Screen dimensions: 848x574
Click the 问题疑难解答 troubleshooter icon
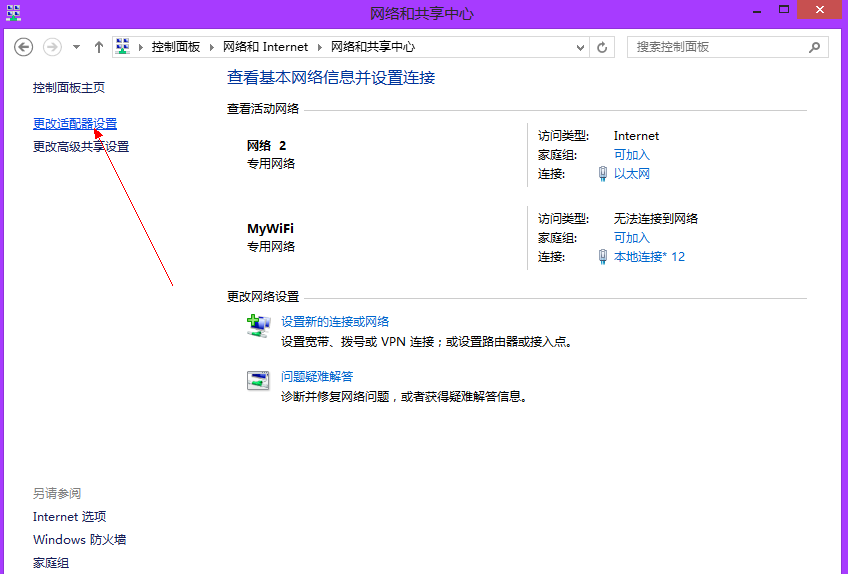pos(259,380)
